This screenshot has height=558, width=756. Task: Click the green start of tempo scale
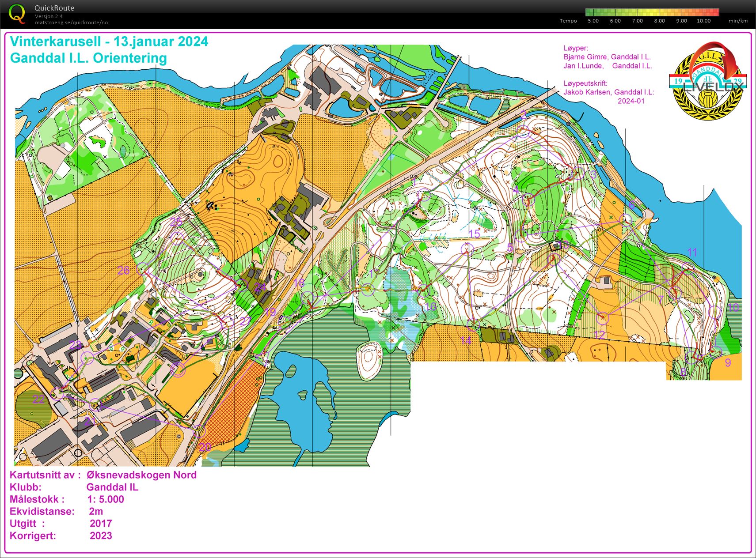coord(590,12)
